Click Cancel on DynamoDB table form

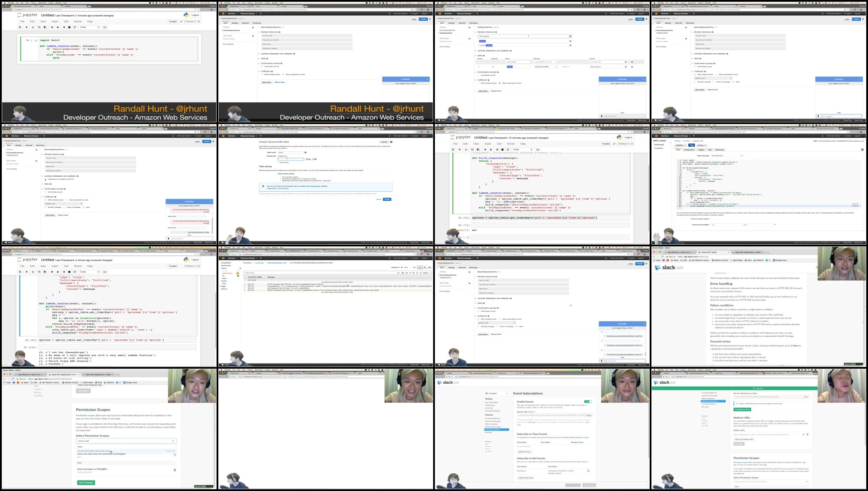click(x=379, y=199)
